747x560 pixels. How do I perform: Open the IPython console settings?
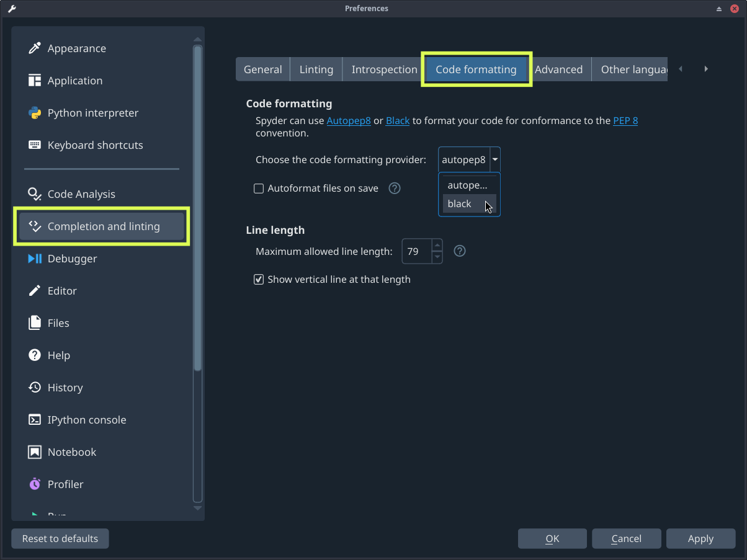(x=86, y=419)
